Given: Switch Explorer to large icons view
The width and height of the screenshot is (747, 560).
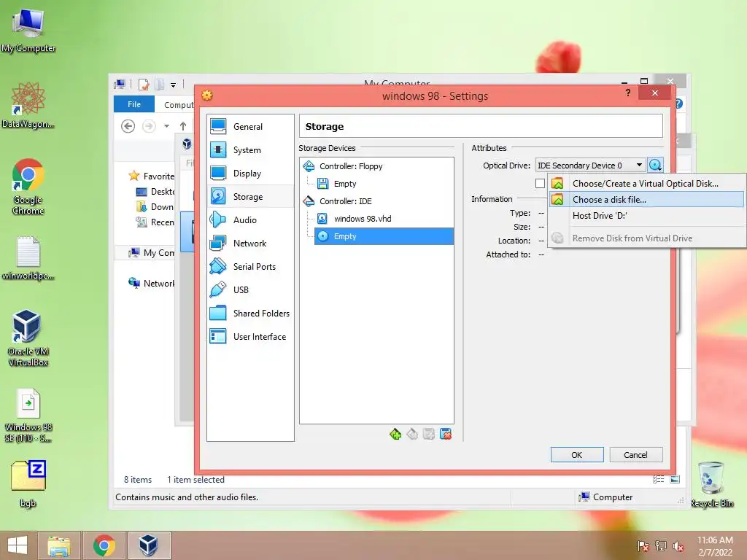Looking at the screenshot, I should 675,480.
